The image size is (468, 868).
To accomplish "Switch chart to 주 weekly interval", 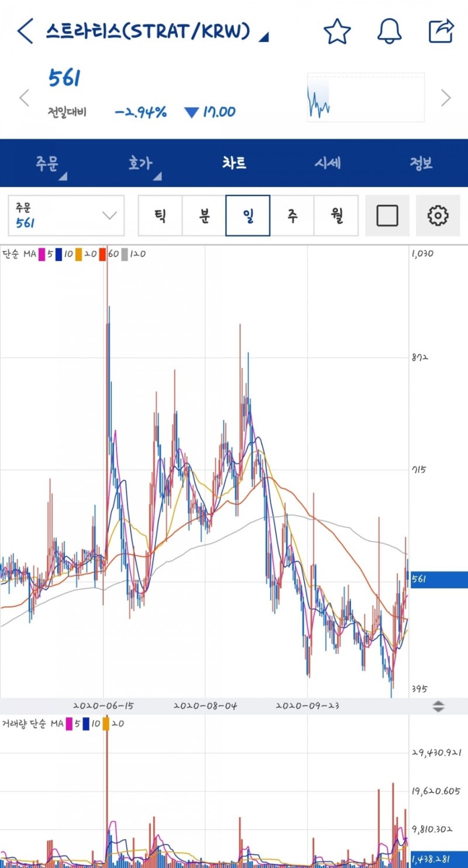I will [292, 215].
